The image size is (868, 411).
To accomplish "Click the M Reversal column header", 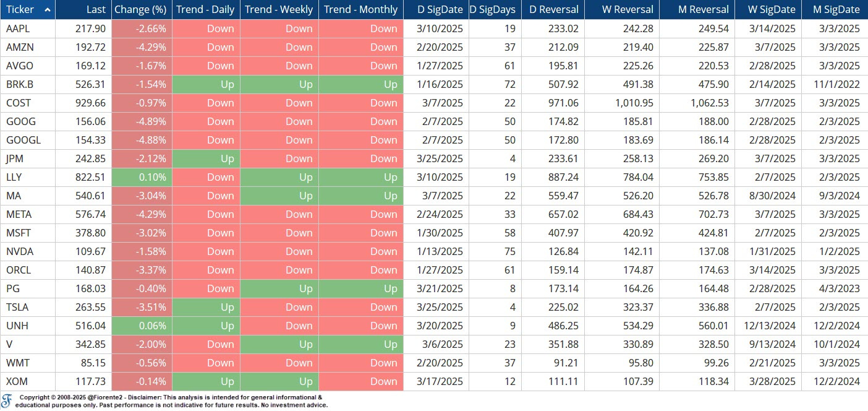I will click(x=697, y=10).
